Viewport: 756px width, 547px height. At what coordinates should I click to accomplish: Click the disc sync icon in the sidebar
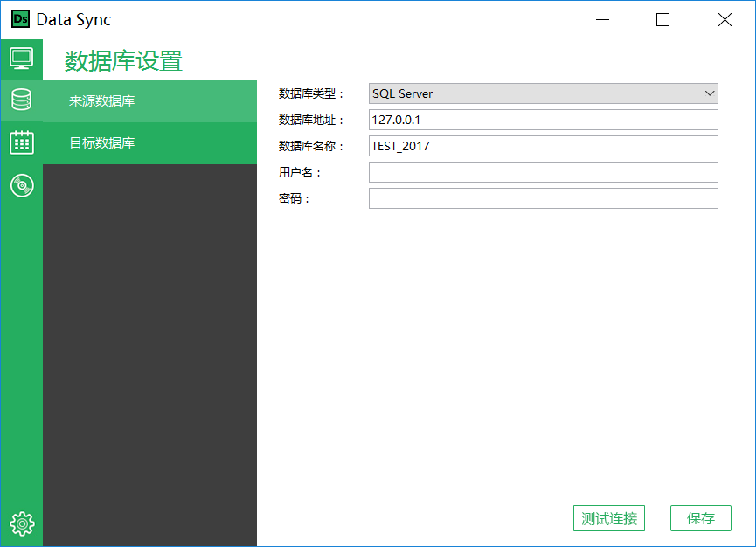(21, 184)
